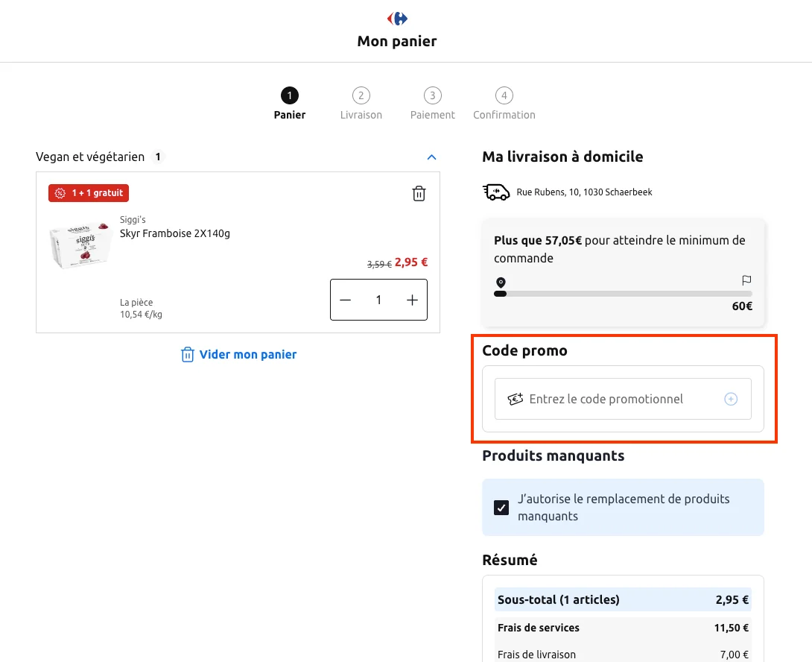
Task: Click the 60€ minimum order label
Action: coord(742,306)
